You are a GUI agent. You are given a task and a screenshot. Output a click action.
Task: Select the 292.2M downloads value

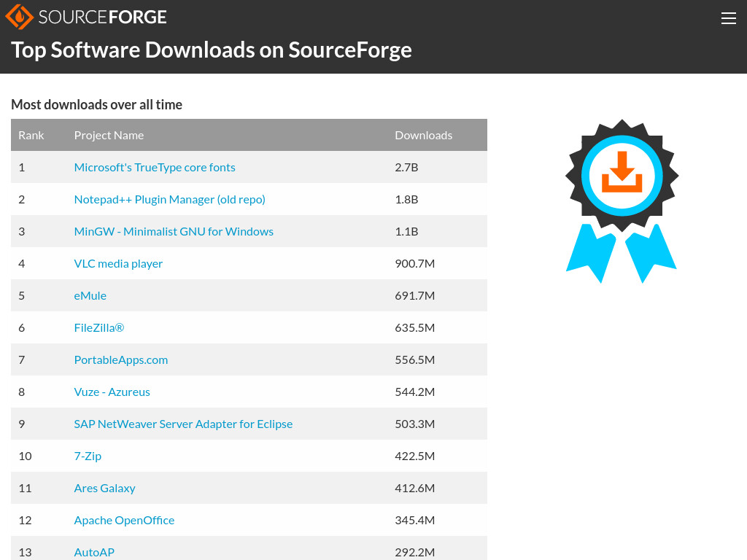point(415,553)
